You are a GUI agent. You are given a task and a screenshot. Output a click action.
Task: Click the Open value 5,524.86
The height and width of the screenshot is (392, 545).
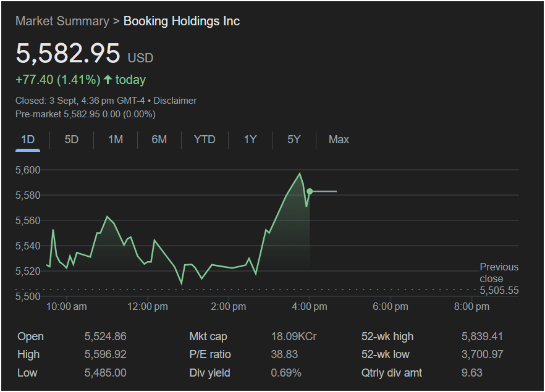(105, 336)
